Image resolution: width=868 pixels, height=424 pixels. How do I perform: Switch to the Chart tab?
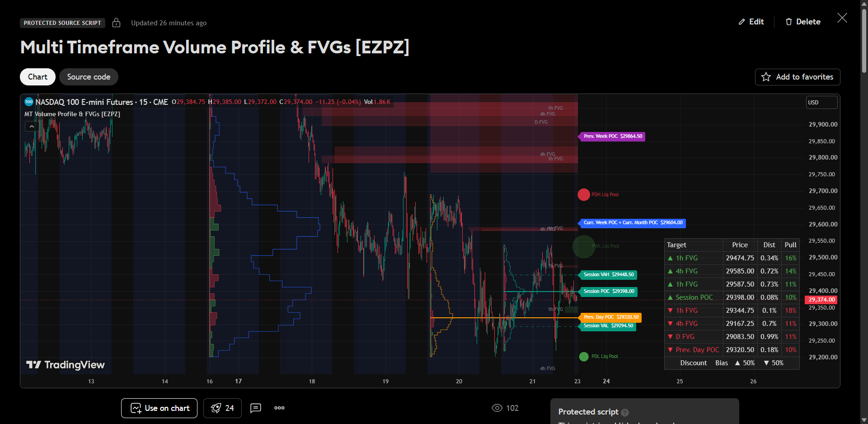click(x=38, y=77)
